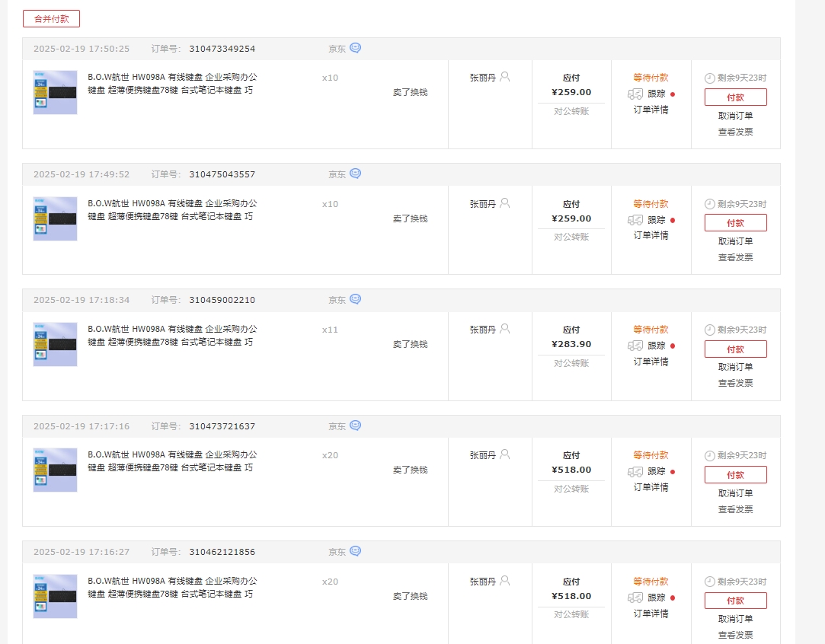825x644 pixels.
Task: Click remaining-time clock icon for order 310459002210
Action: click(x=710, y=330)
